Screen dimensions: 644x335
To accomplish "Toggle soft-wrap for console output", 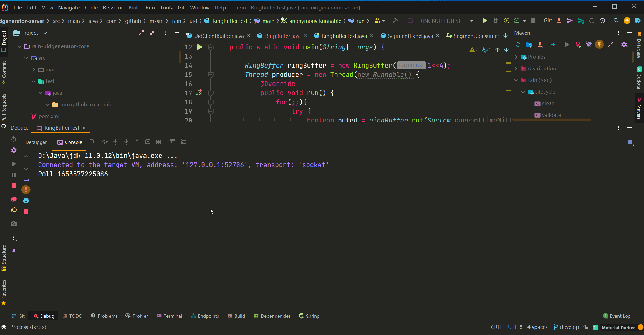I will [26, 179].
